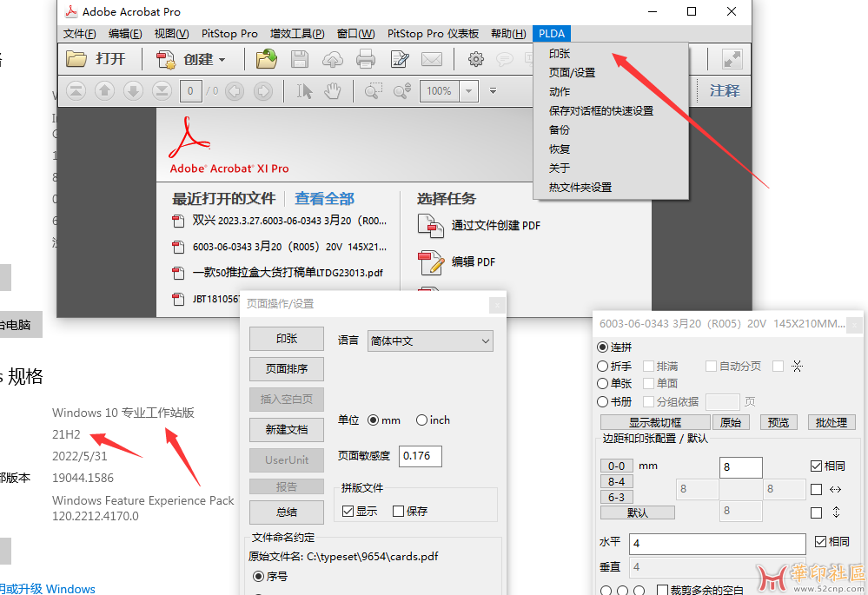Viewport: 868px width, 595px height.
Task: Click the previous view left-arrow icon
Action: tap(235, 91)
